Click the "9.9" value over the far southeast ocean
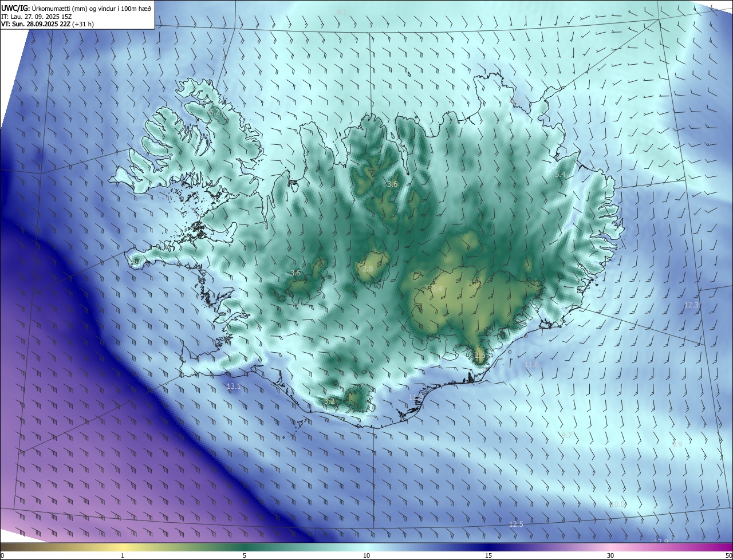Screen dimensions: 733x560 [x=677, y=445]
